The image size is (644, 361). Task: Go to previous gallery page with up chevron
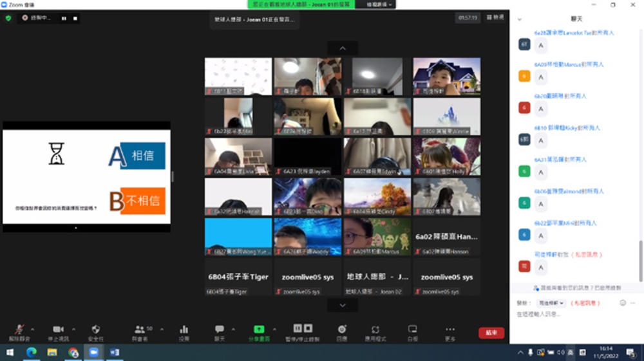343,48
